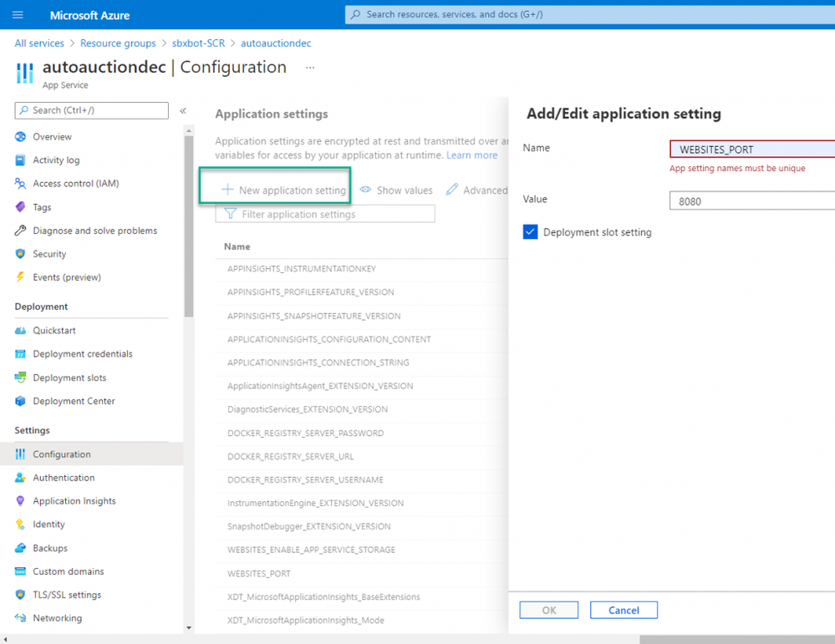Select the APPINSIGHTS_INSTRUMENTATIONKEY row

coord(362,269)
